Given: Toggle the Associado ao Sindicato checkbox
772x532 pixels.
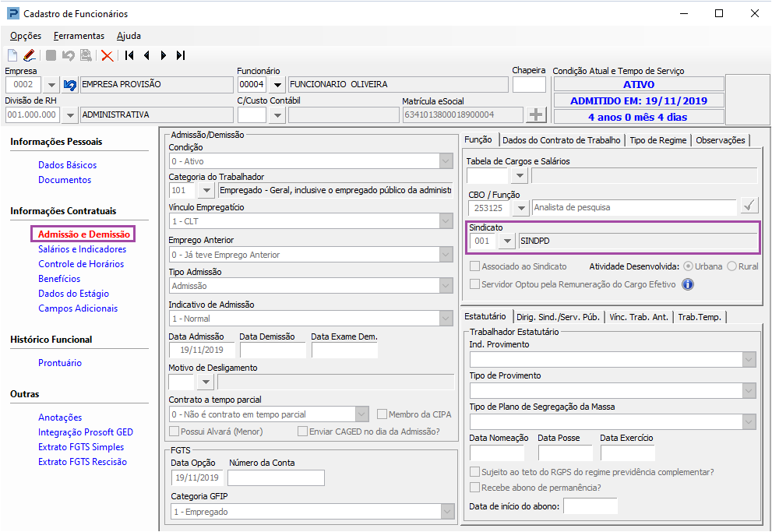Looking at the screenshot, I should [475, 266].
